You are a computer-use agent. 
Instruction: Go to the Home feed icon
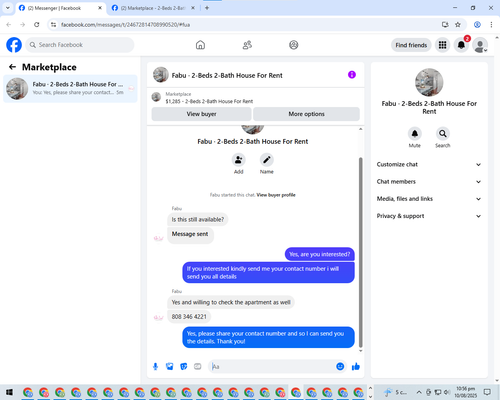pos(200,45)
